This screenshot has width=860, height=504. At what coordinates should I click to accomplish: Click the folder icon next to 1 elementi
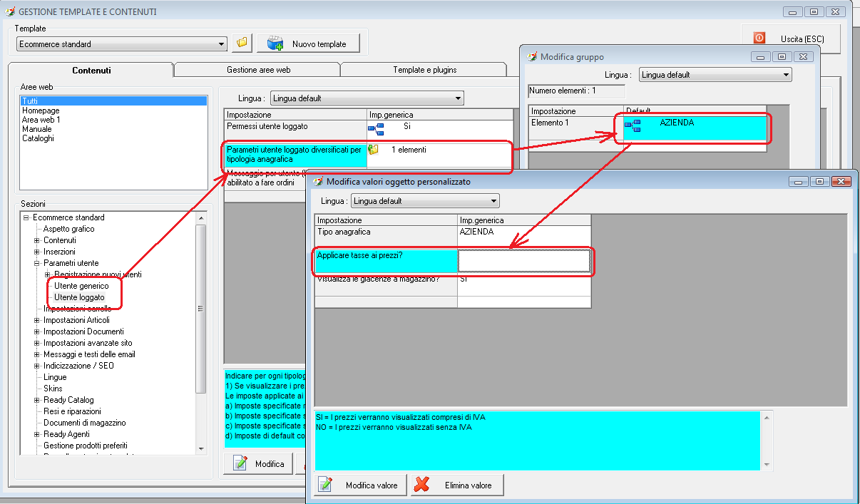tap(373, 150)
